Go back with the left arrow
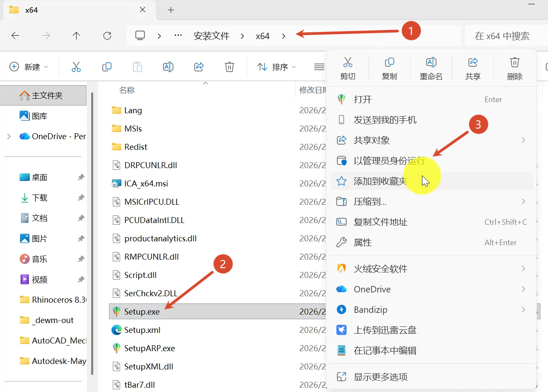The image size is (548, 392). [x=15, y=36]
